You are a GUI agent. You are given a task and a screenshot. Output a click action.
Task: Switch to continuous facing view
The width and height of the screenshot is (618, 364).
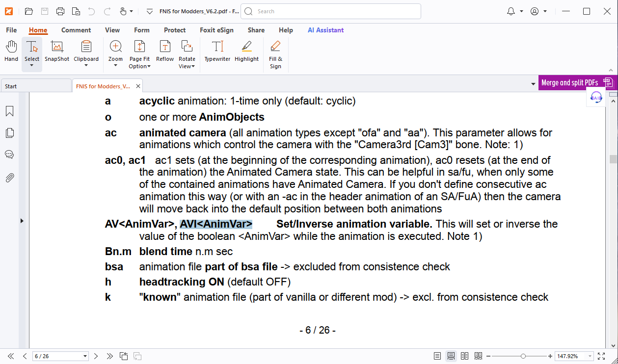478,356
